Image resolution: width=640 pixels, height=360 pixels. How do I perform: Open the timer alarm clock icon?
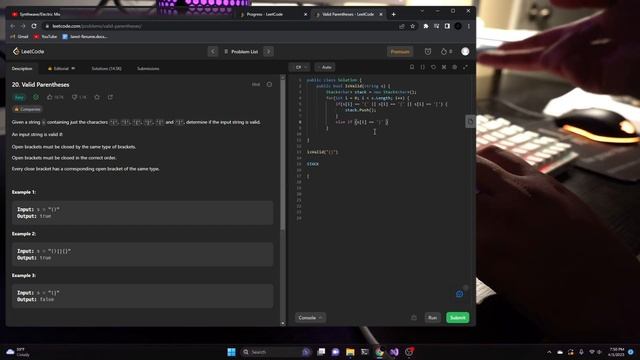428,51
